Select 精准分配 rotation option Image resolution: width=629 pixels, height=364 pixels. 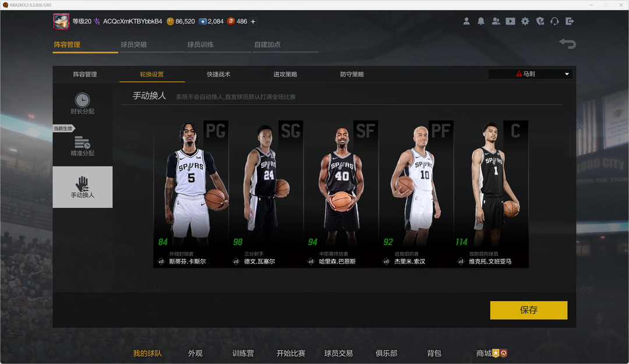click(x=83, y=146)
